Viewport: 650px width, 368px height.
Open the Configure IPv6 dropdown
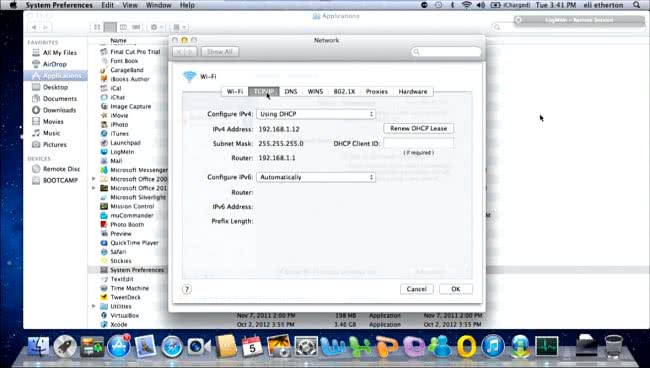[316, 177]
